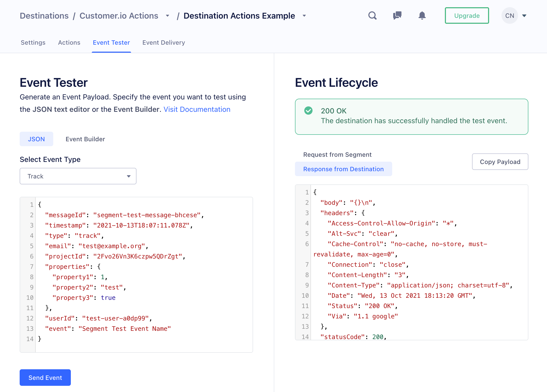Open the chat messages icon
547x392 pixels.
(x=397, y=15)
